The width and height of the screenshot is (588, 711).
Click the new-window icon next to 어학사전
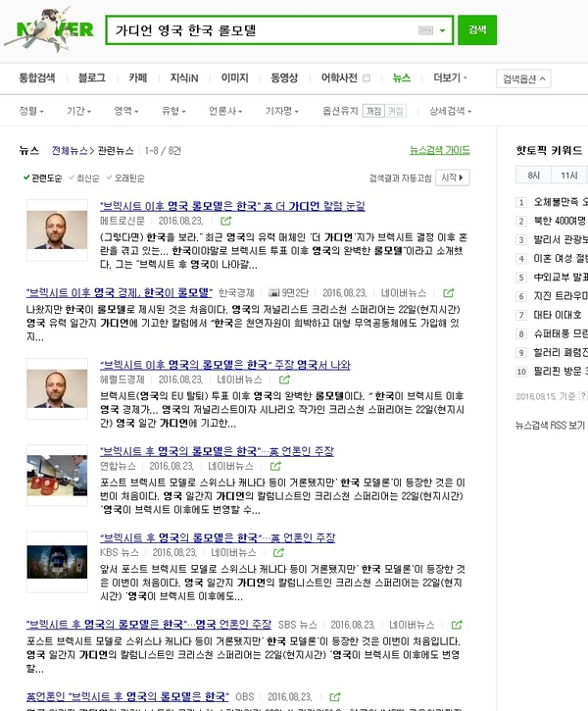click(x=367, y=78)
